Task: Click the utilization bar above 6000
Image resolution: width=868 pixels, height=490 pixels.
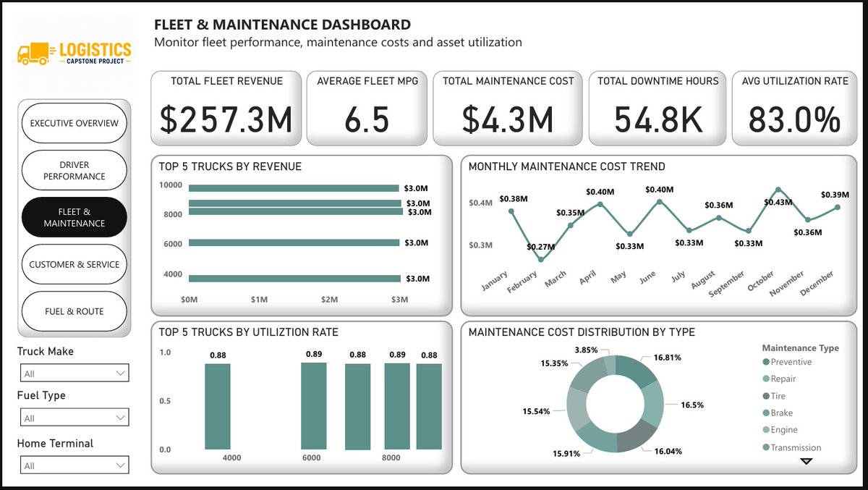Action: click(x=313, y=406)
